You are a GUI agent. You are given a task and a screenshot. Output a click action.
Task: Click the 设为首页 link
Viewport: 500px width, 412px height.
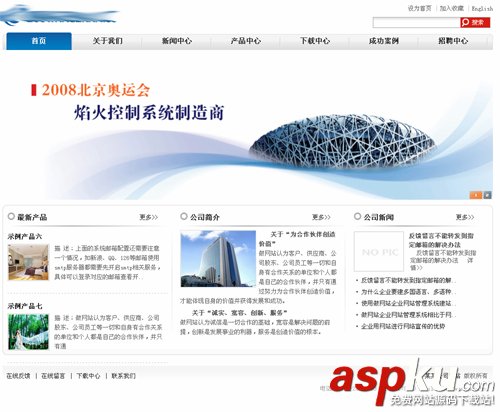[419, 8]
